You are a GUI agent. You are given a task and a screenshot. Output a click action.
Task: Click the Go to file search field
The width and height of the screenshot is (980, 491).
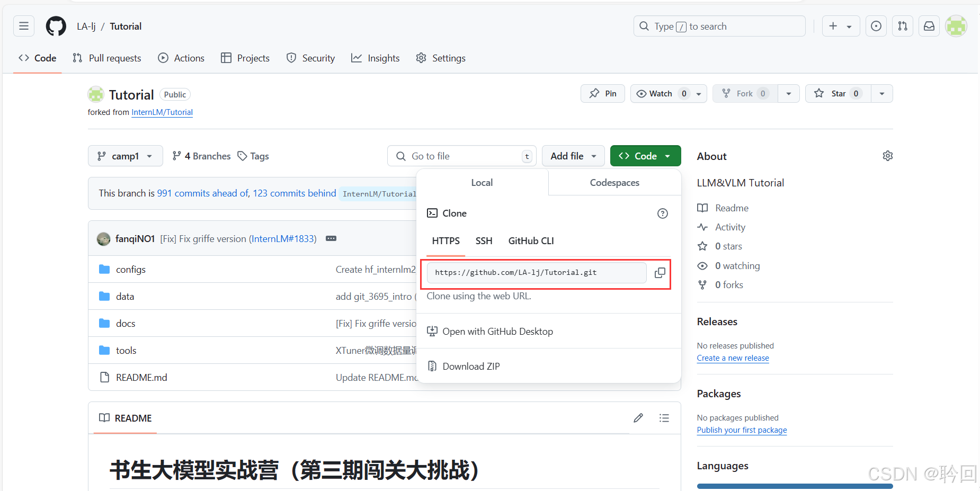click(x=461, y=156)
